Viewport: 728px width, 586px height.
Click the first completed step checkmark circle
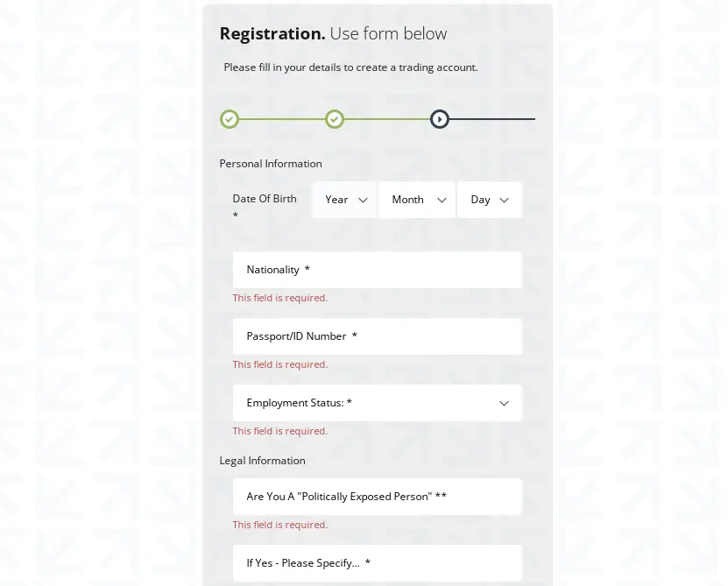pyautogui.click(x=230, y=119)
